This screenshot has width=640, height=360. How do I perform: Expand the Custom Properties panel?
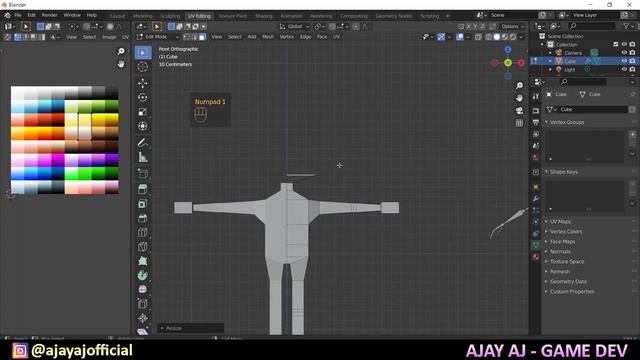click(572, 291)
